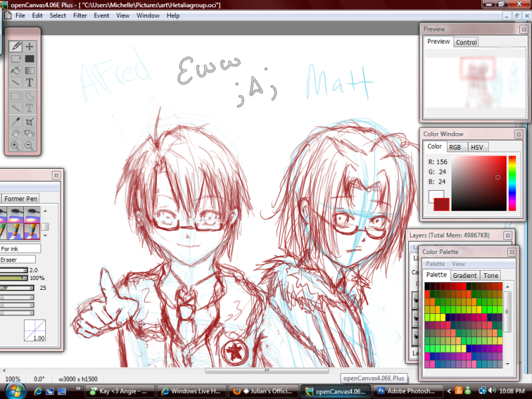Switch to Tone tab in Color Palette
Viewport: 532px width, 399px height.
click(x=491, y=275)
